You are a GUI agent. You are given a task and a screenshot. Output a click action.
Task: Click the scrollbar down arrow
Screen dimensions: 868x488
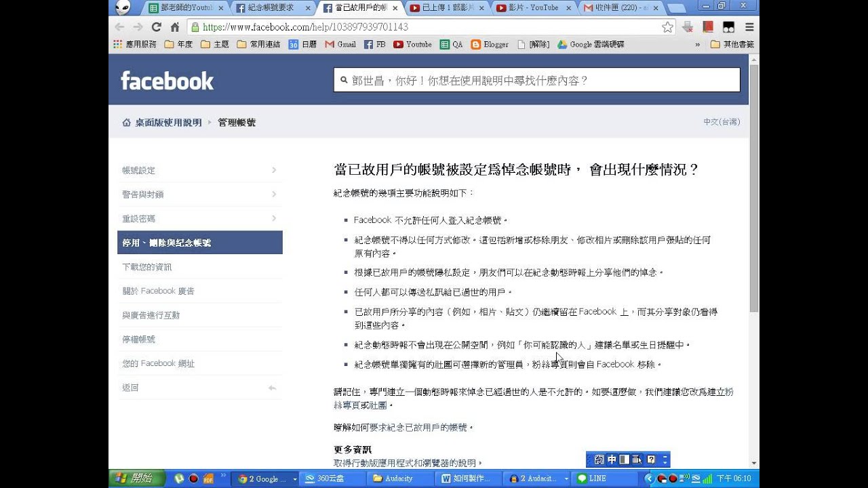pyautogui.click(x=754, y=464)
